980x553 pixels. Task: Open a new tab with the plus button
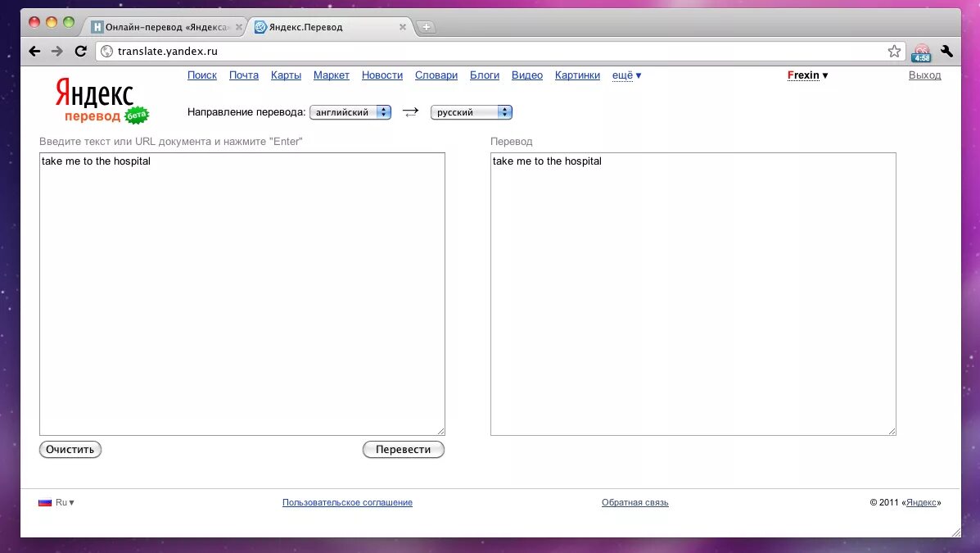point(426,27)
